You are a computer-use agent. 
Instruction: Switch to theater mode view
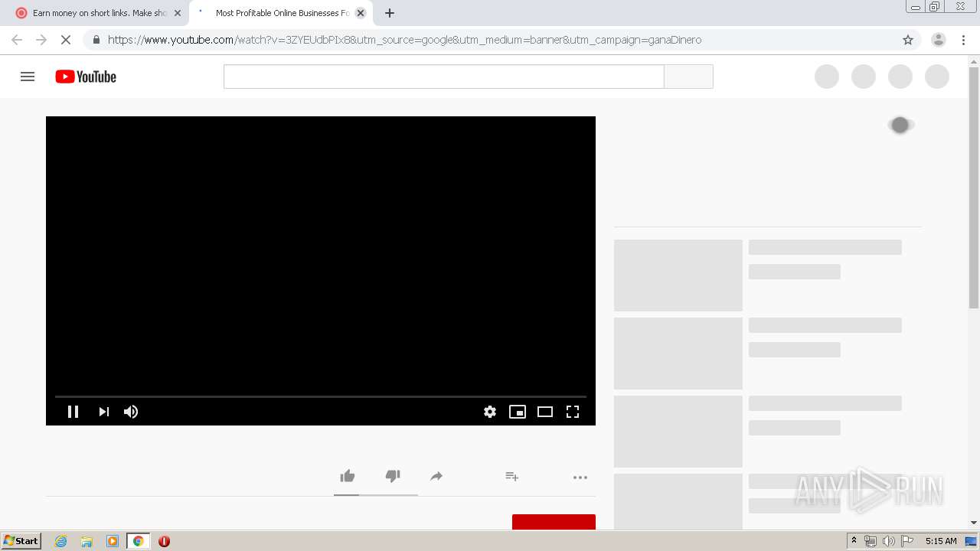(x=545, y=412)
